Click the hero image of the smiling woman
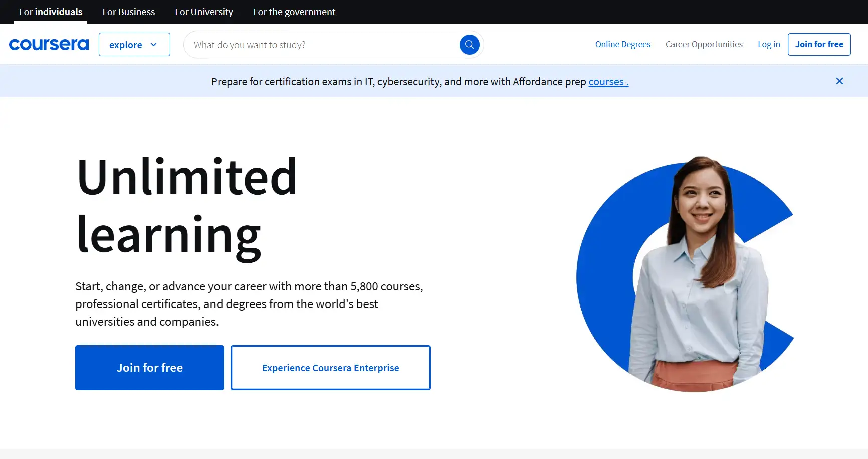 coord(685,274)
